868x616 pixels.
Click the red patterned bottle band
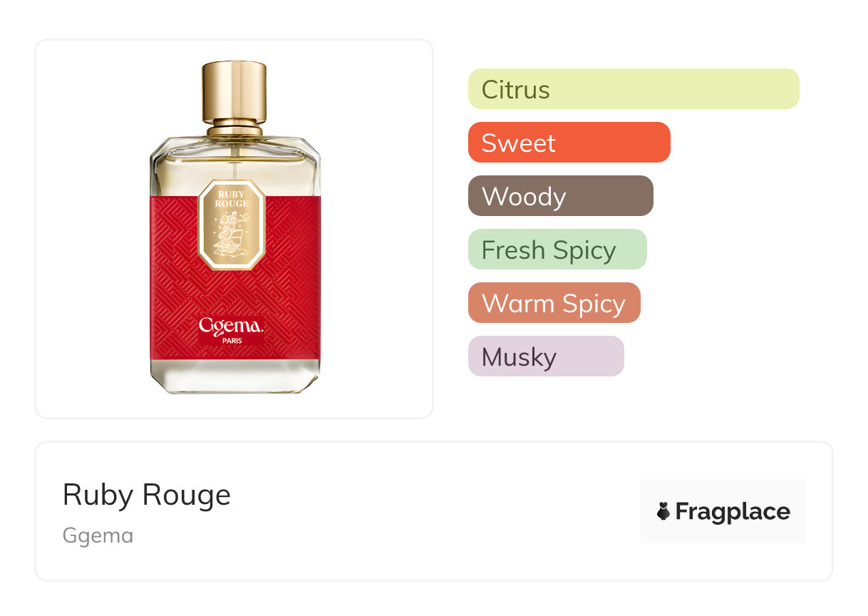click(x=234, y=278)
